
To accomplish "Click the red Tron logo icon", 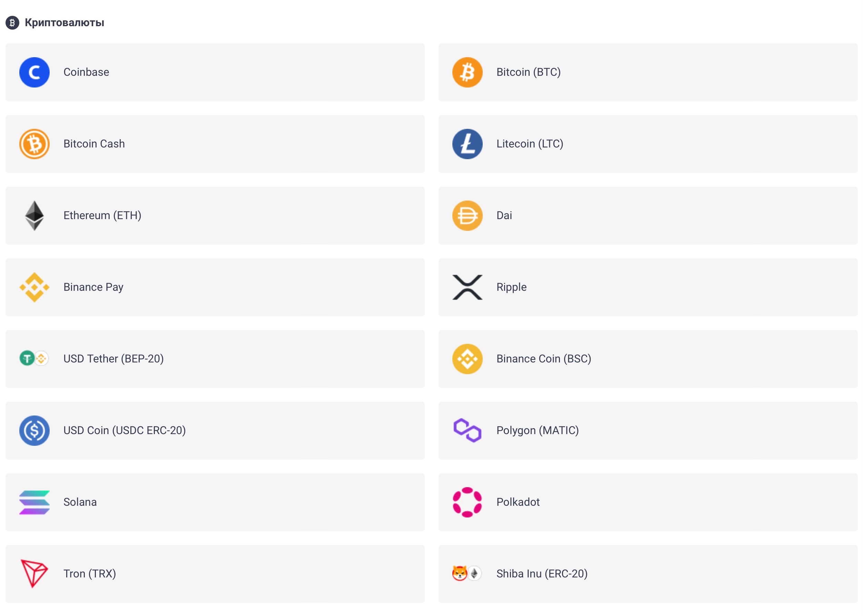I will (34, 573).
